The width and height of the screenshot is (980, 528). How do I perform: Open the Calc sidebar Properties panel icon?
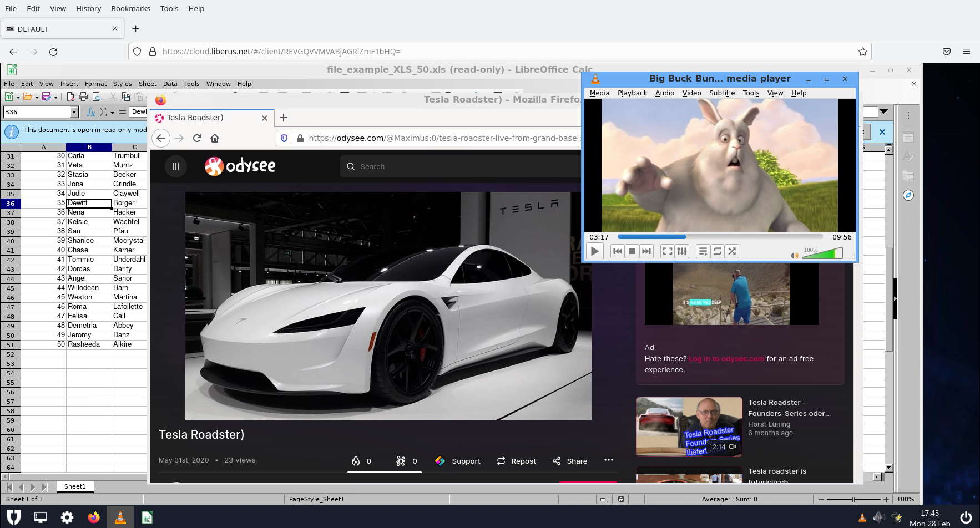(x=908, y=138)
